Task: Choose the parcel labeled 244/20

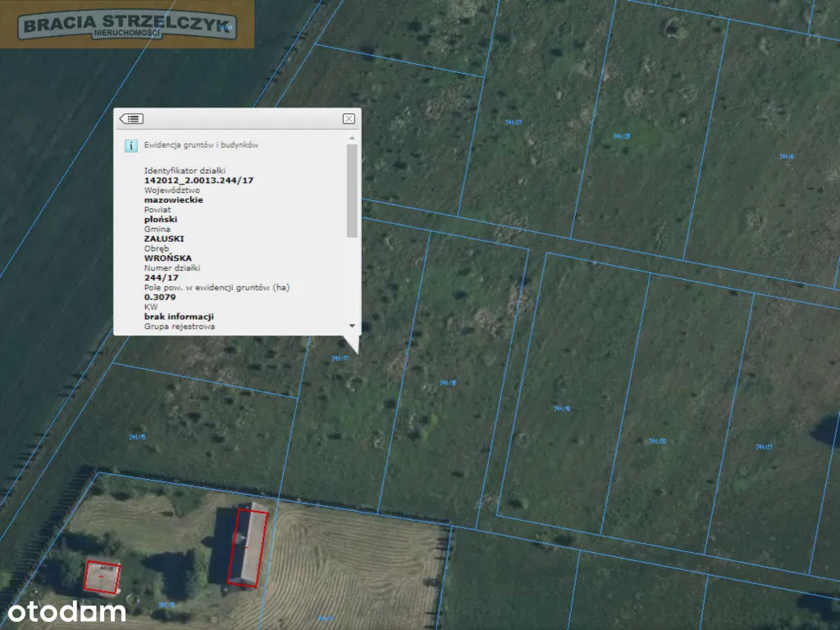Action: click(x=657, y=441)
